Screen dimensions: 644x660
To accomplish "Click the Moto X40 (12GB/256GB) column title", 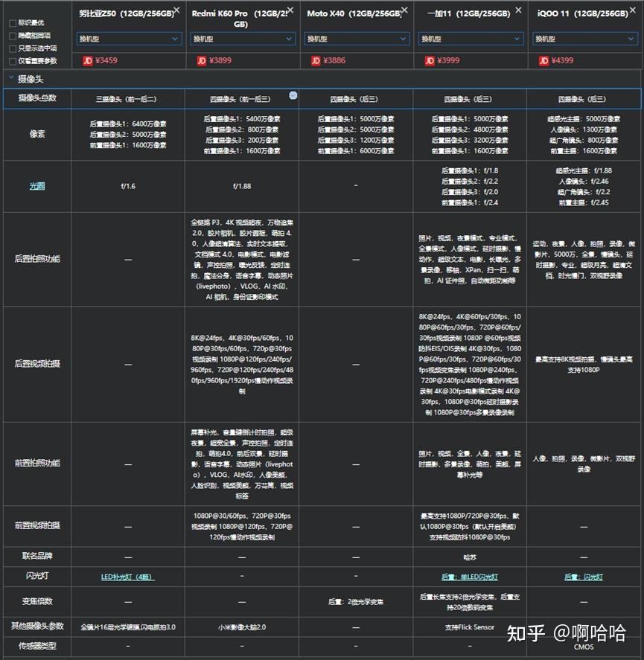I will click(x=354, y=14).
